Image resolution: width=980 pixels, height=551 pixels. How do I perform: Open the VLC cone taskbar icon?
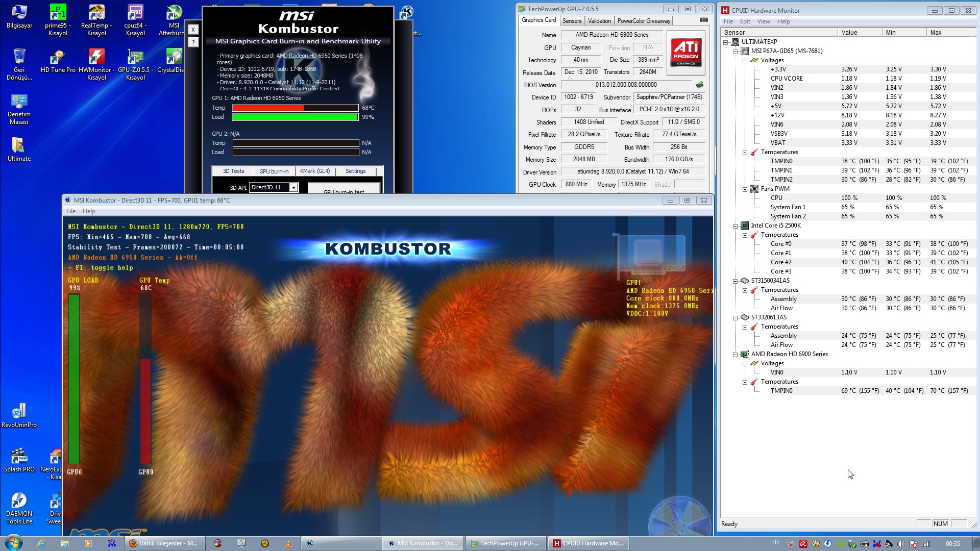288,543
